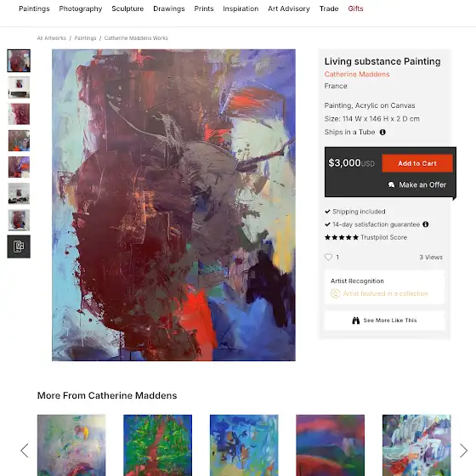Image resolution: width=476 pixels, height=476 pixels.
Task: Go to the Paintings breadcrumb link
Action: pyautogui.click(x=85, y=38)
